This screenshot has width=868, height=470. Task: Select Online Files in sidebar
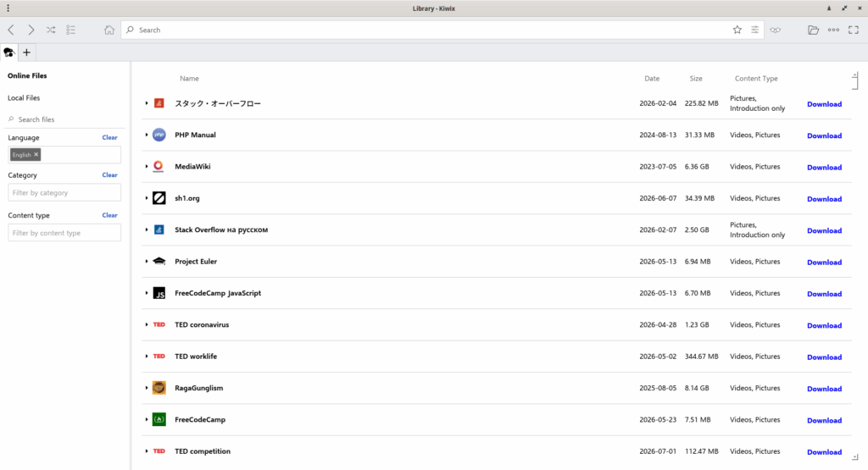coord(27,75)
